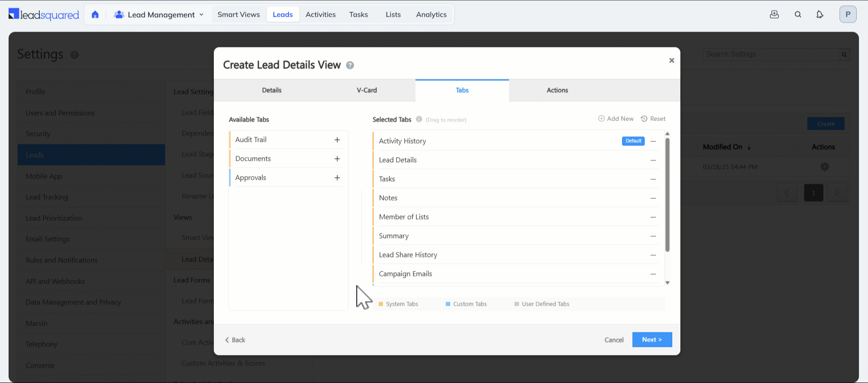Open Activities in top navigation
The height and width of the screenshot is (383, 868).
coord(321,14)
